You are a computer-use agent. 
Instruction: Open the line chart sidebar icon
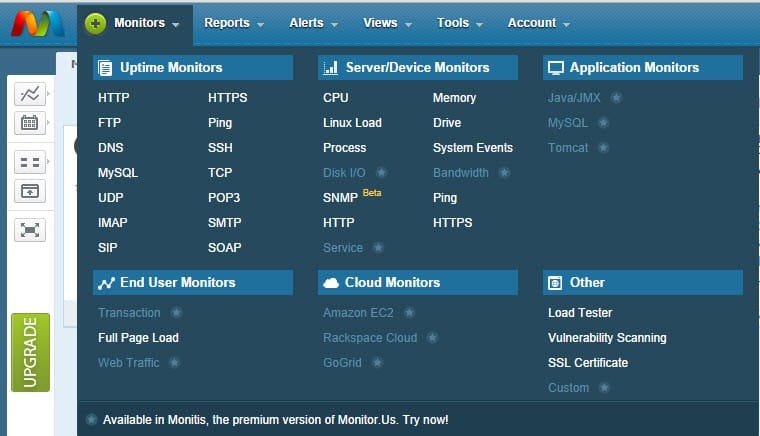(30, 94)
